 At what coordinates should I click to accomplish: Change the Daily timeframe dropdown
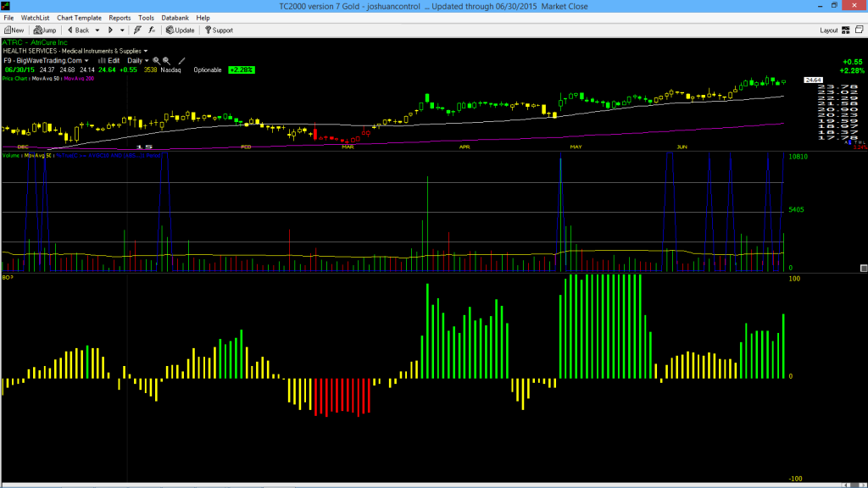pyautogui.click(x=138, y=61)
